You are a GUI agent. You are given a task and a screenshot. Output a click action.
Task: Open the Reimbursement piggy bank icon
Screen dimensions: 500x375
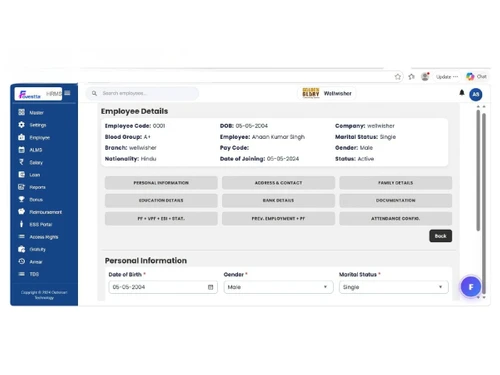(x=21, y=212)
